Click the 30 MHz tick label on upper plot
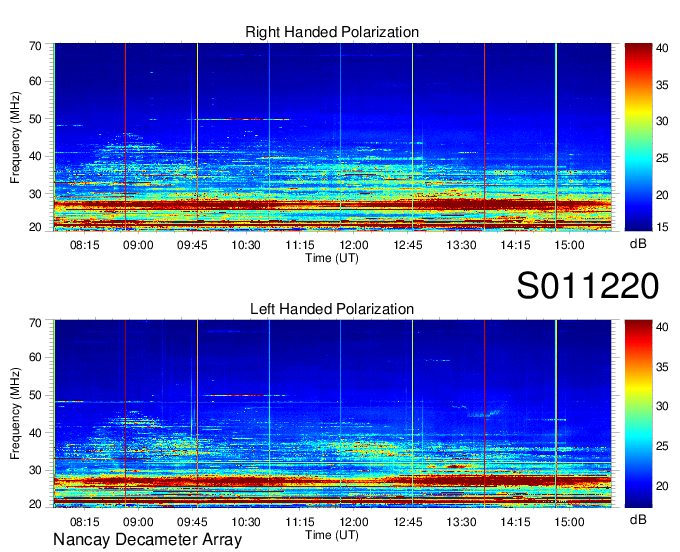The height and width of the screenshot is (552, 680). tap(35, 194)
